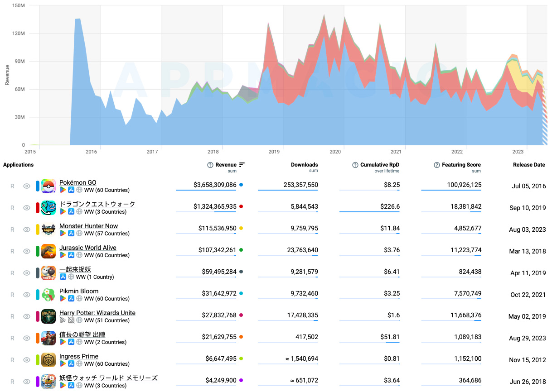
Task: Click the App Store icon under 一起来捉妖
Action: [x=63, y=277]
